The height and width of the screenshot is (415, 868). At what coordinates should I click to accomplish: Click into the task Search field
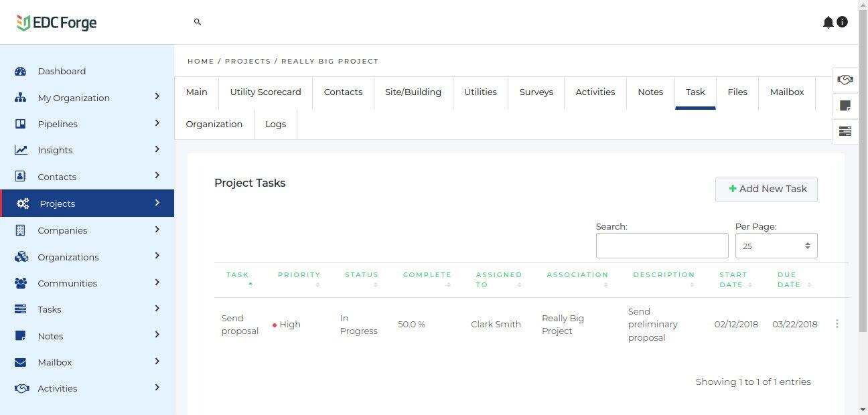[x=662, y=246]
